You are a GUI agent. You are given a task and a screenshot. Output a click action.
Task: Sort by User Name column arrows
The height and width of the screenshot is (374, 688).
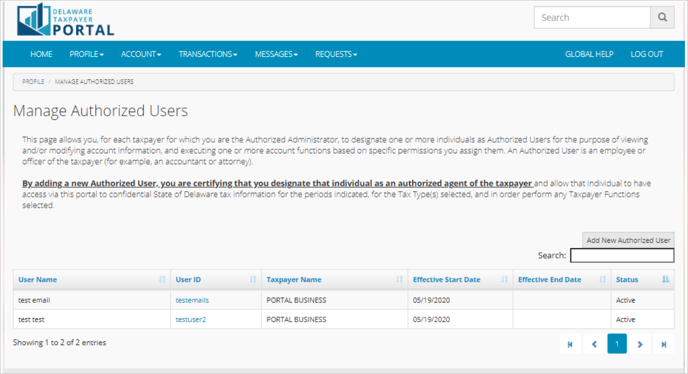162,280
